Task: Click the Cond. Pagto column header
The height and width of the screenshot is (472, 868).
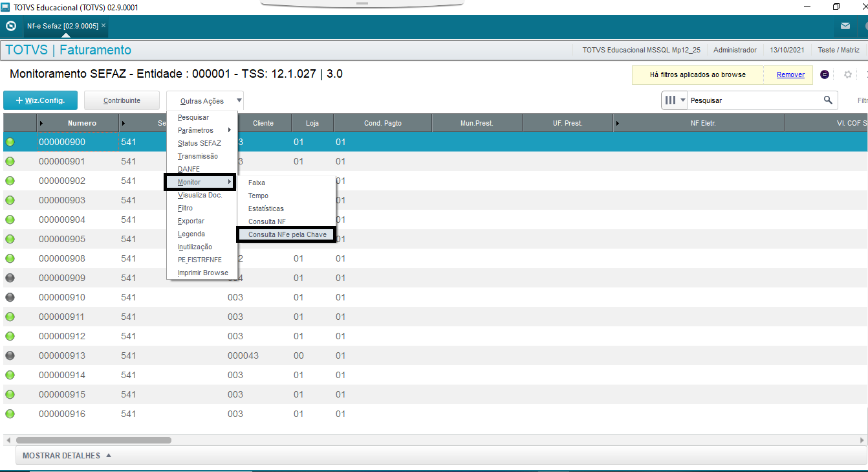Action: (x=383, y=123)
